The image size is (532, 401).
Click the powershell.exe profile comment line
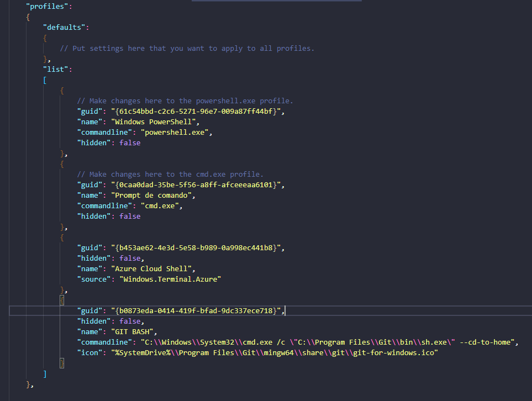185,101
